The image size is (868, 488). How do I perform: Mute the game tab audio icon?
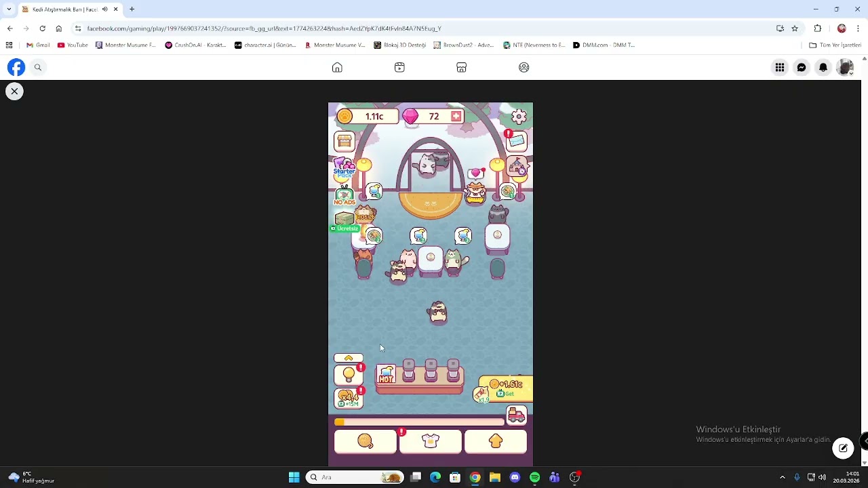pos(104,9)
